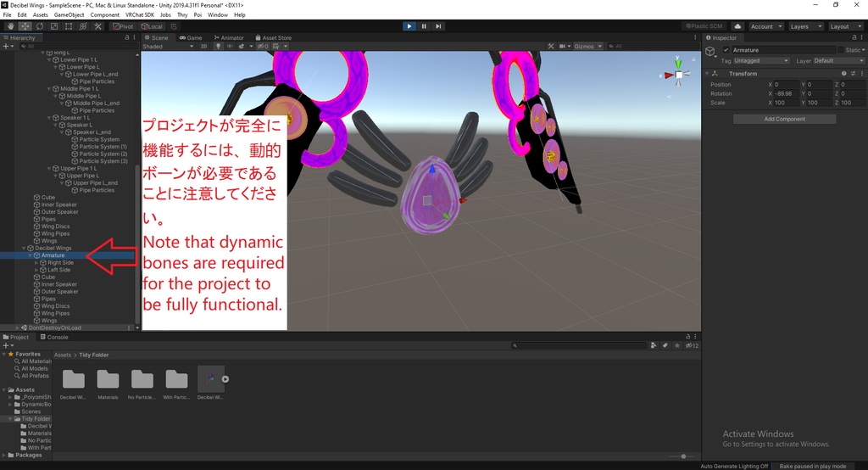Viewport: 868px width, 470px height.
Task: Toggle scene audio speaker icon
Action: pyautogui.click(x=230, y=47)
